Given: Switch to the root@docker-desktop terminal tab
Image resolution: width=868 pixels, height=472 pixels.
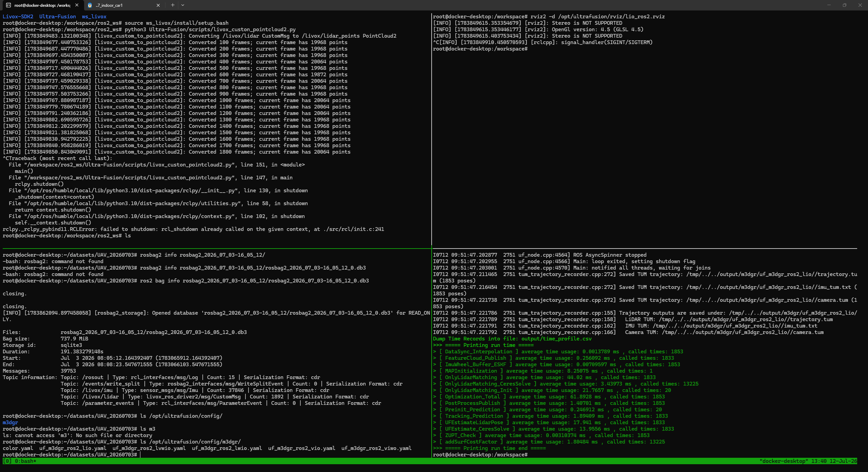Looking at the screenshot, I should pos(42,5).
